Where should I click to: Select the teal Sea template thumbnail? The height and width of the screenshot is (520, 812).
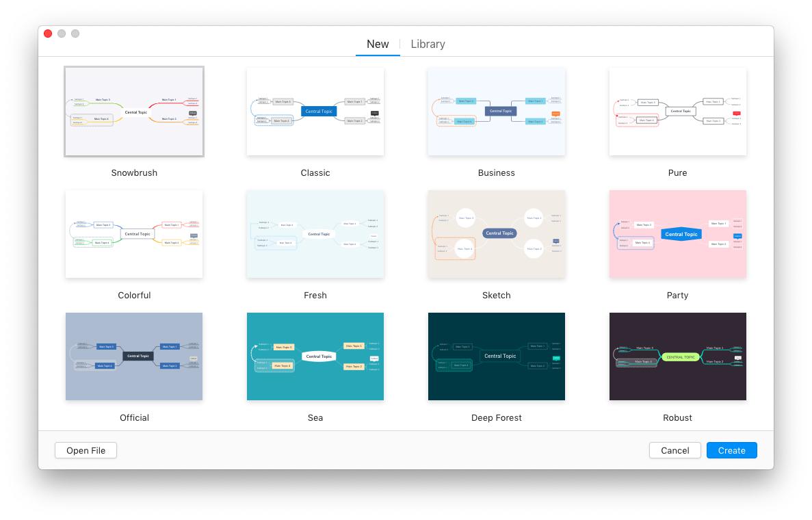pyautogui.click(x=315, y=356)
